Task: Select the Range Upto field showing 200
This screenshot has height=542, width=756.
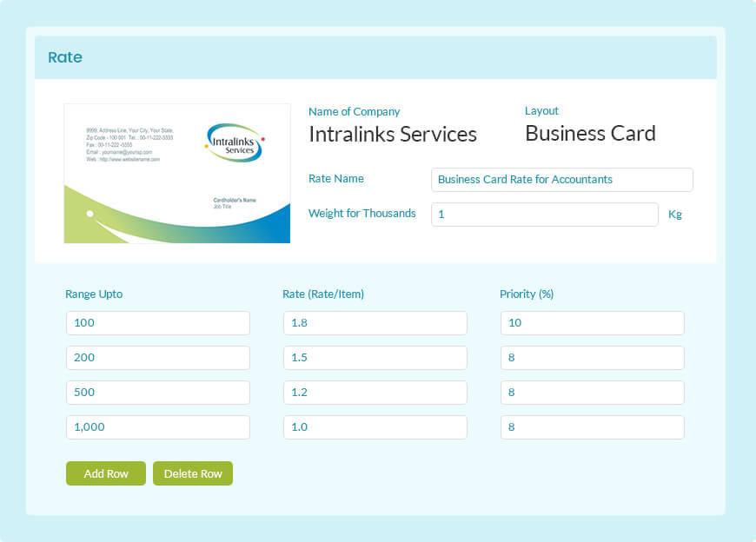Action: (x=158, y=358)
